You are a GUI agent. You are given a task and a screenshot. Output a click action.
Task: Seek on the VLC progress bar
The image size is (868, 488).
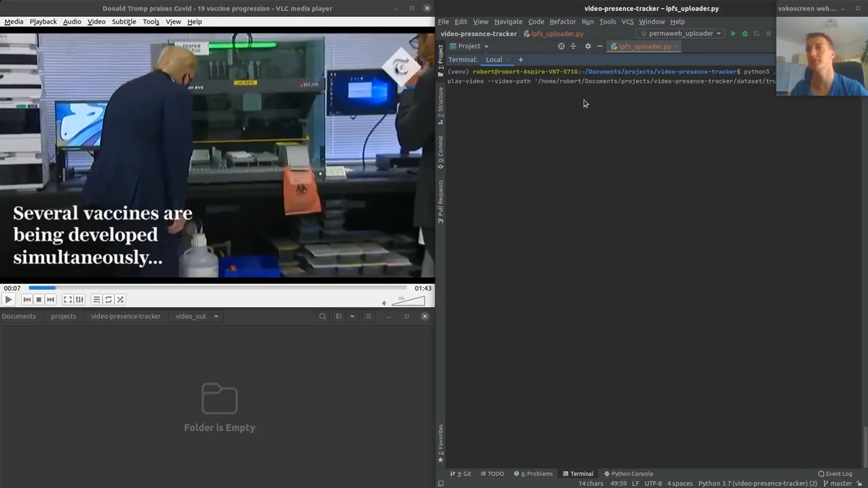[x=218, y=288]
